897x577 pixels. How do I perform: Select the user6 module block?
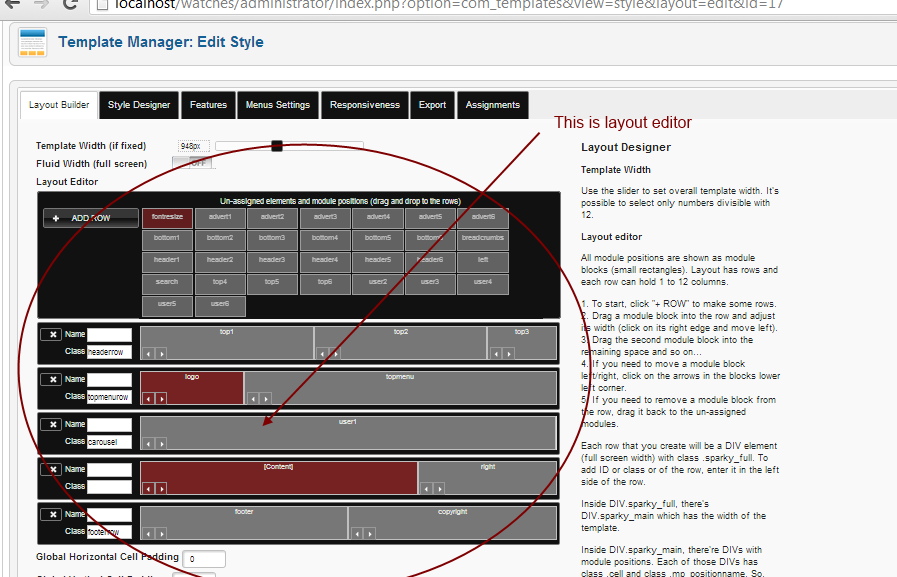(x=220, y=306)
